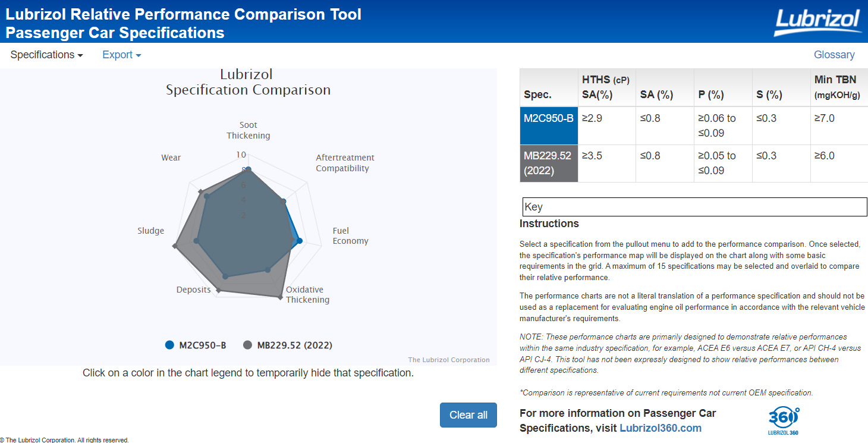Click the Key box
The image size is (868, 443).
(694, 207)
